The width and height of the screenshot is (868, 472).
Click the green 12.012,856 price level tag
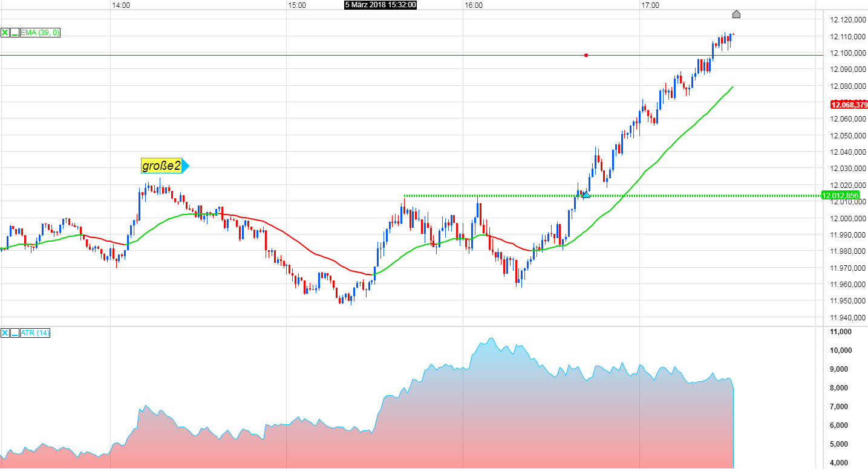tap(841, 195)
